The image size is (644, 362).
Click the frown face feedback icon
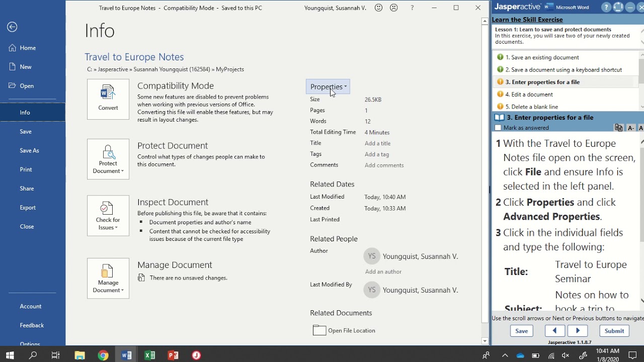pos(394,8)
